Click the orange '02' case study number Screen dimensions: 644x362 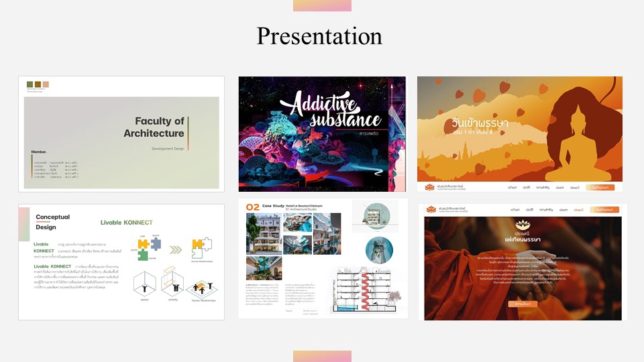(x=253, y=207)
